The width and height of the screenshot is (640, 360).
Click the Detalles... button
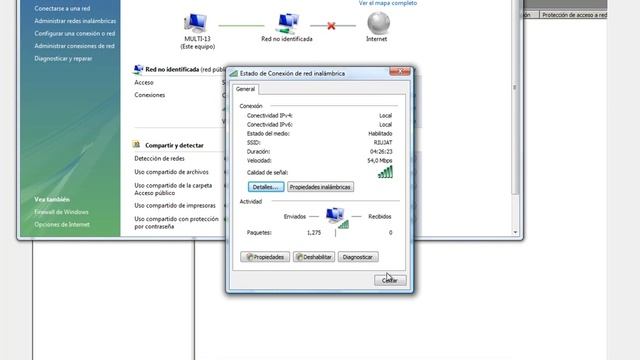(266, 187)
